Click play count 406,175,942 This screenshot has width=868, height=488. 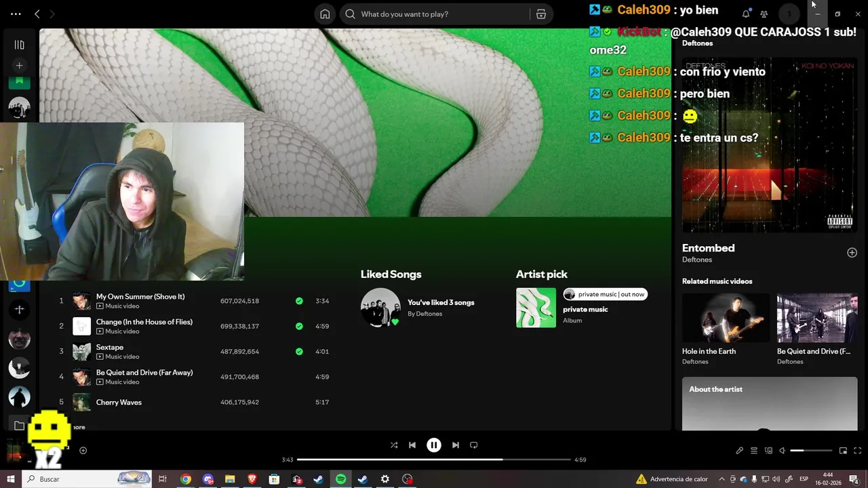pyautogui.click(x=239, y=403)
